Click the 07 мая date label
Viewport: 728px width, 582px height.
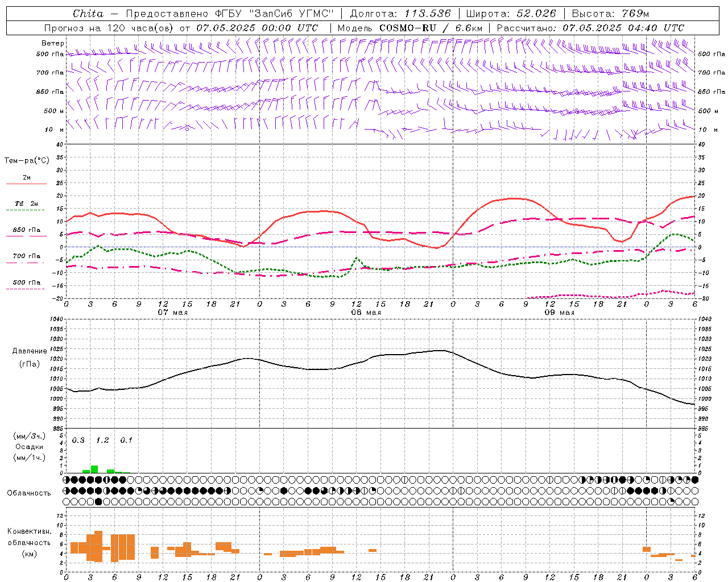pyautogui.click(x=172, y=313)
